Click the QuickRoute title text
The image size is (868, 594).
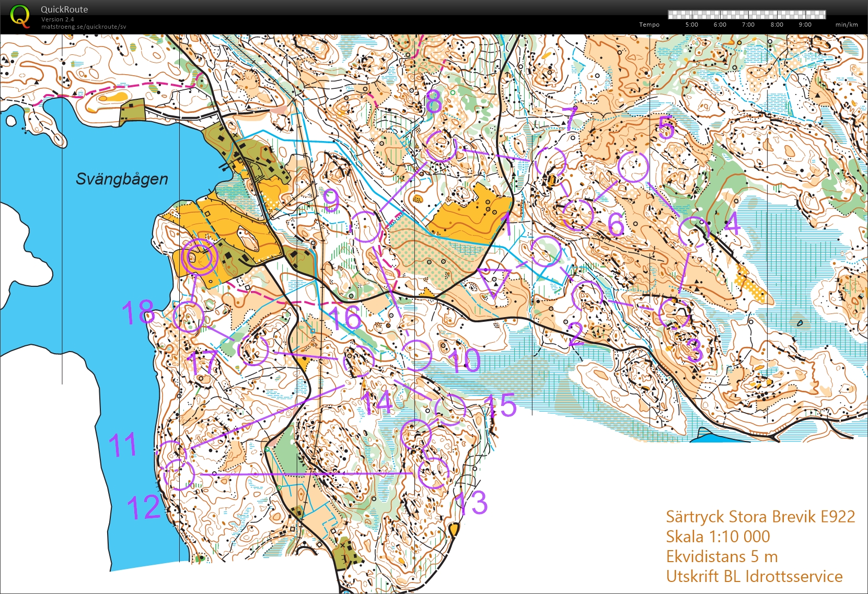tap(64, 9)
